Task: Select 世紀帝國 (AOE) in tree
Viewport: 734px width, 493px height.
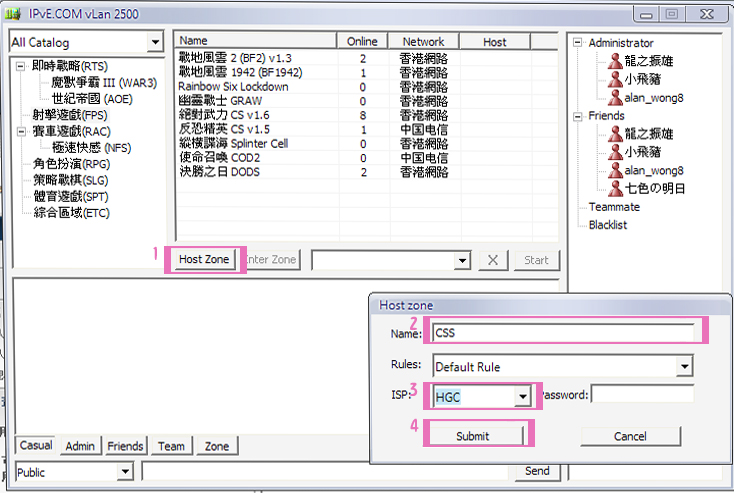Action: [92, 99]
